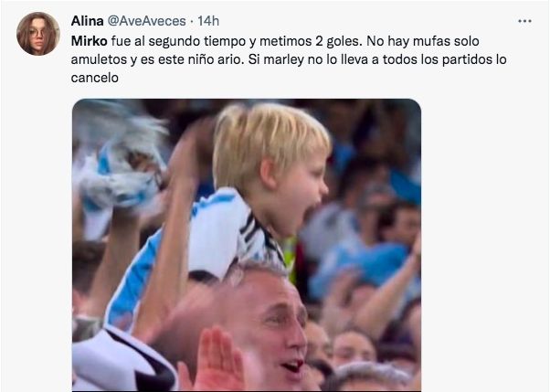Click the word "cancelo" in the tweet

tap(94, 78)
